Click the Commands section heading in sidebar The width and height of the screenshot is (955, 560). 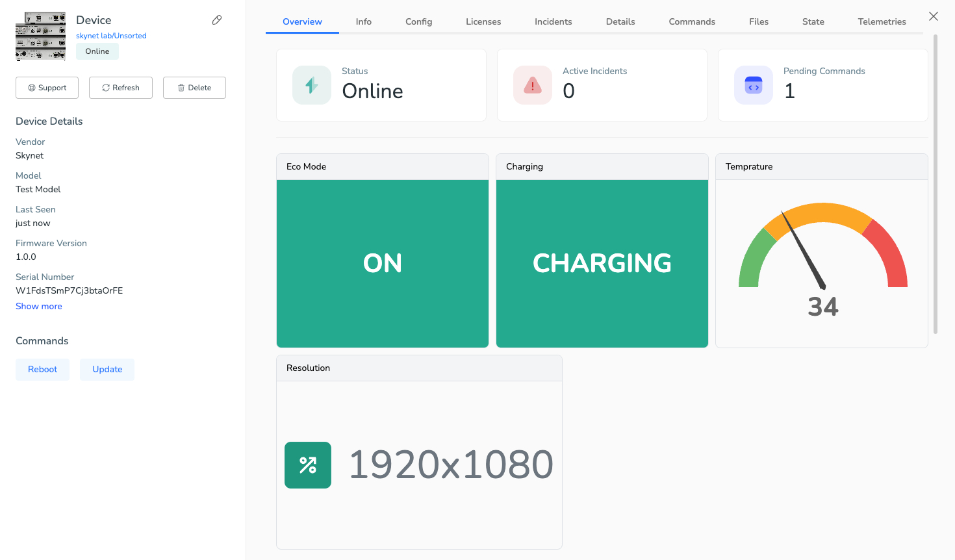pyautogui.click(x=42, y=341)
